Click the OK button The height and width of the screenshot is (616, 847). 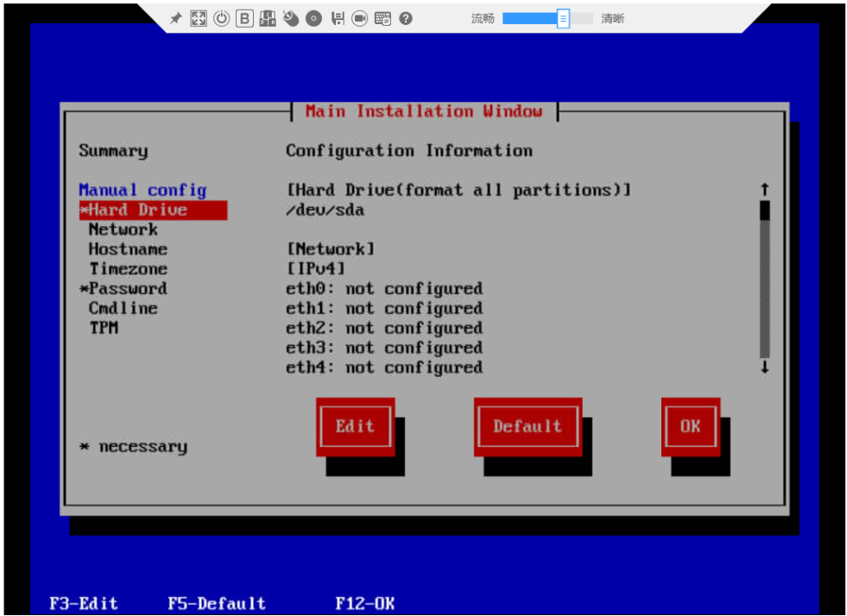click(691, 427)
